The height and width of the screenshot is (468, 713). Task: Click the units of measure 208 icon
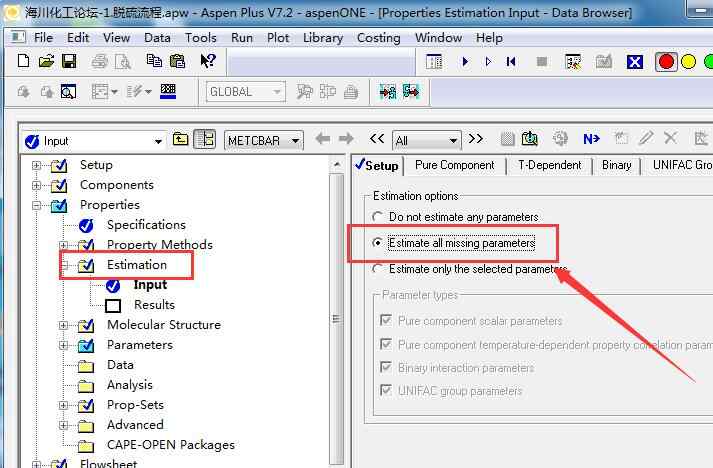[168, 91]
